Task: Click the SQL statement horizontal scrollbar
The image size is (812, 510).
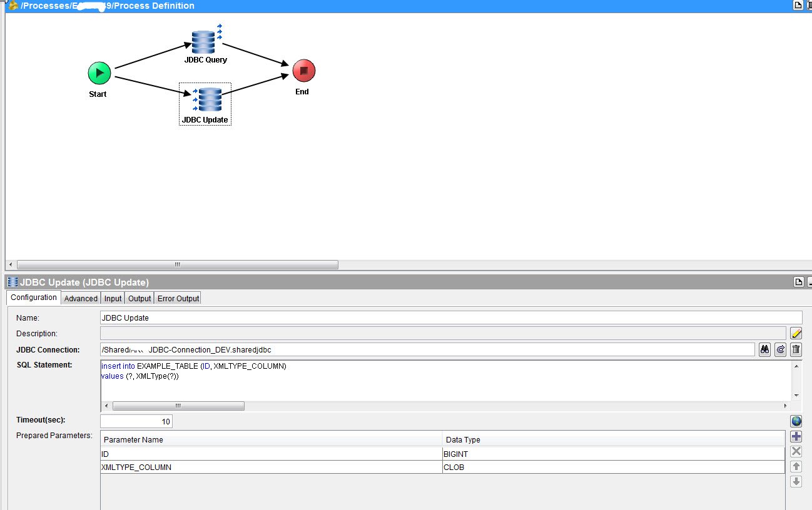Action: point(178,406)
